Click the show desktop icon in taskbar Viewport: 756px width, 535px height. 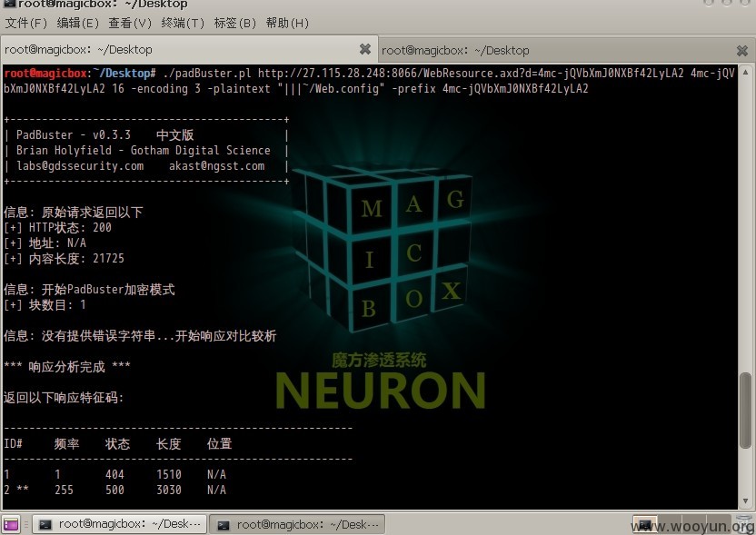[x=11, y=524]
